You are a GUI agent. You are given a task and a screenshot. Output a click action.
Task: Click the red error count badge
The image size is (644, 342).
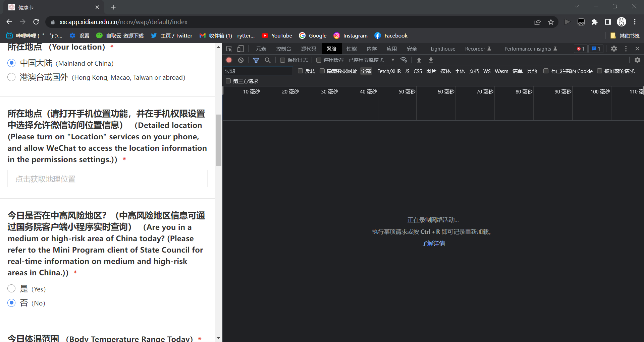581,49
